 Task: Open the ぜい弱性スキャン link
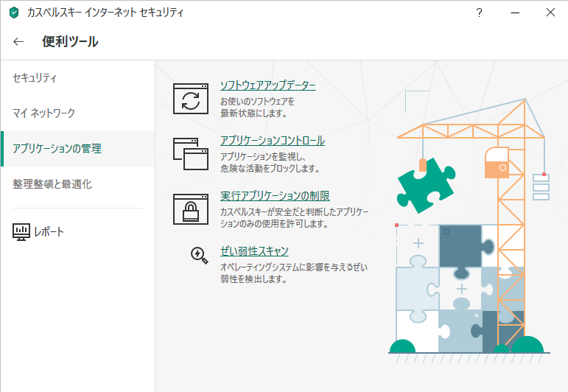254,251
